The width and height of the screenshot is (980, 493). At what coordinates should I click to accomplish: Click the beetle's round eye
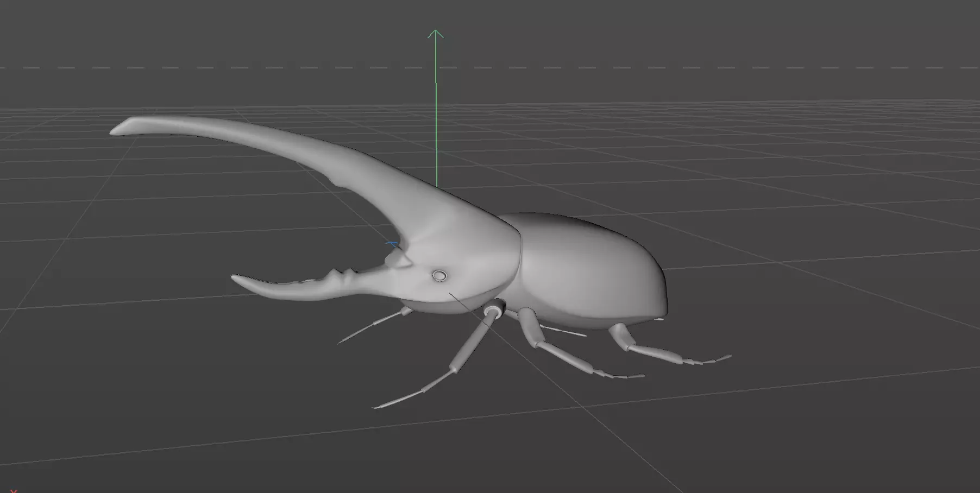pyautogui.click(x=439, y=276)
